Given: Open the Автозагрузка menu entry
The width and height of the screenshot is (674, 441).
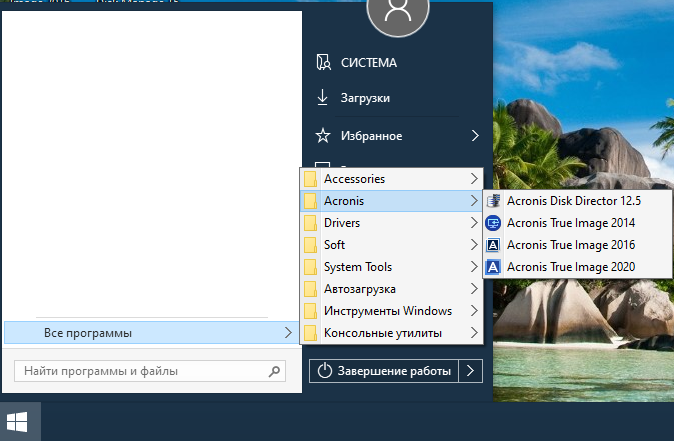Looking at the screenshot, I should pyautogui.click(x=392, y=289).
